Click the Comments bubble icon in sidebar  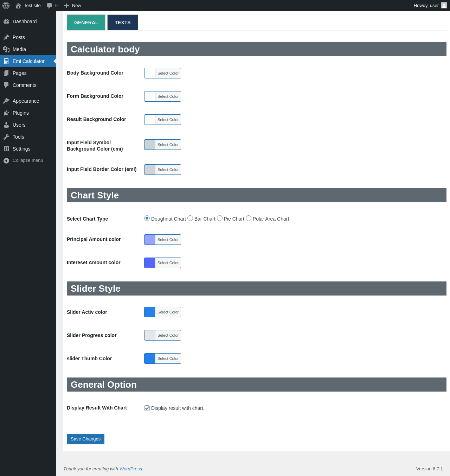6,85
